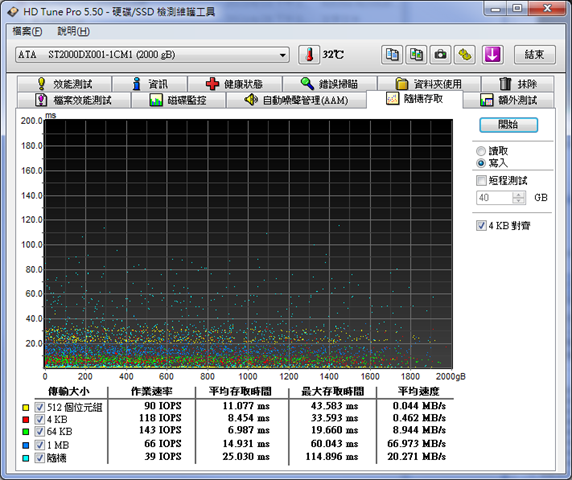
Task: Switch to the 健康狀態 health tab
Action: pos(235,84)
